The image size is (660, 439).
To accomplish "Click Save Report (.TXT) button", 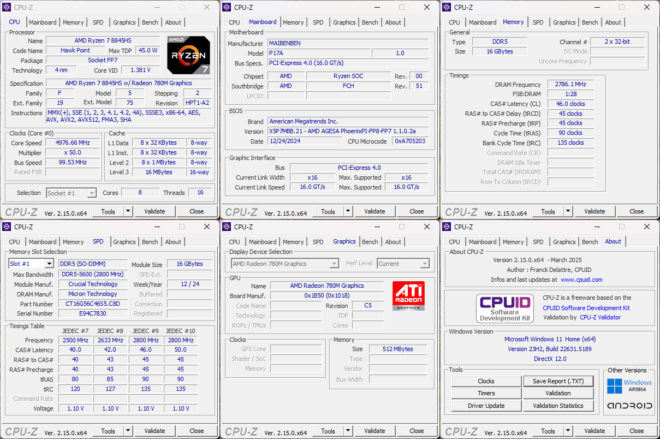I will (x=558, y=381).
